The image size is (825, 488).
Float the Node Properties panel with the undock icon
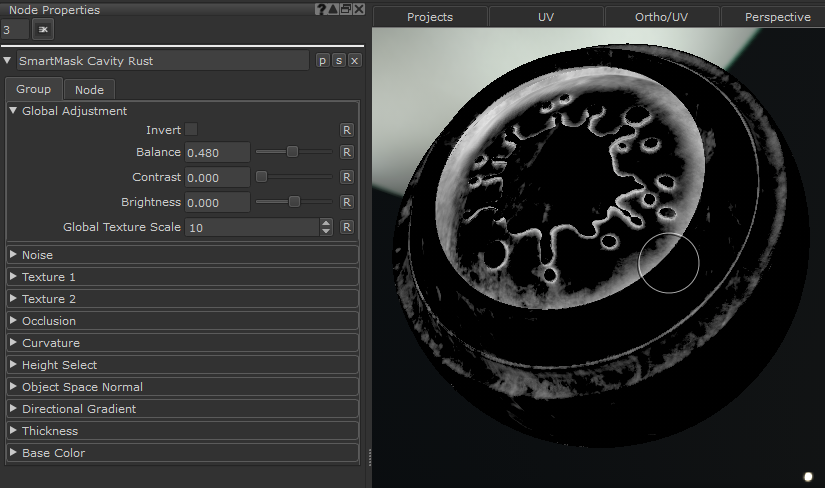345,10
